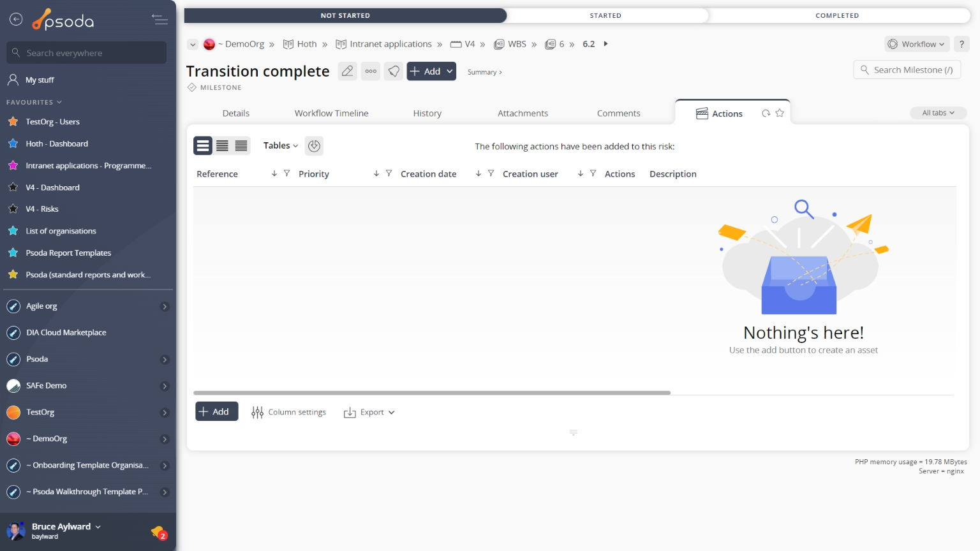The image size is (980, 551).
Task: Go to WBS in the breadcrumb
Action: click(x=510, y=44)
